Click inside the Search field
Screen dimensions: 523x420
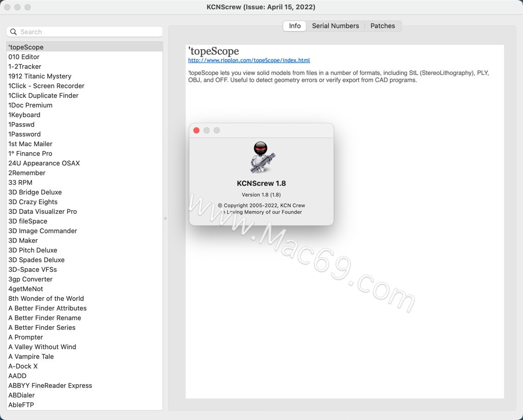point(84,32)
